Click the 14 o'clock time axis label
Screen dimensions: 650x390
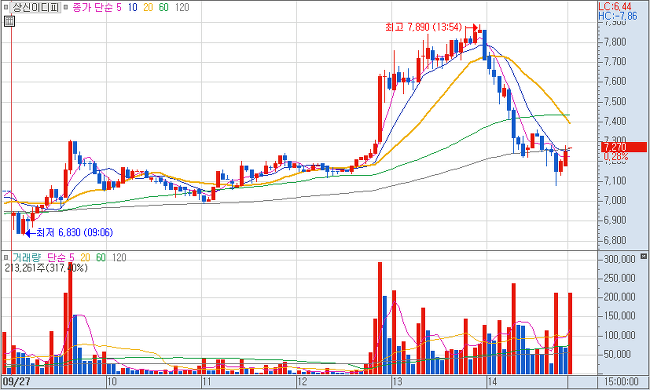(x=492, y=381)
